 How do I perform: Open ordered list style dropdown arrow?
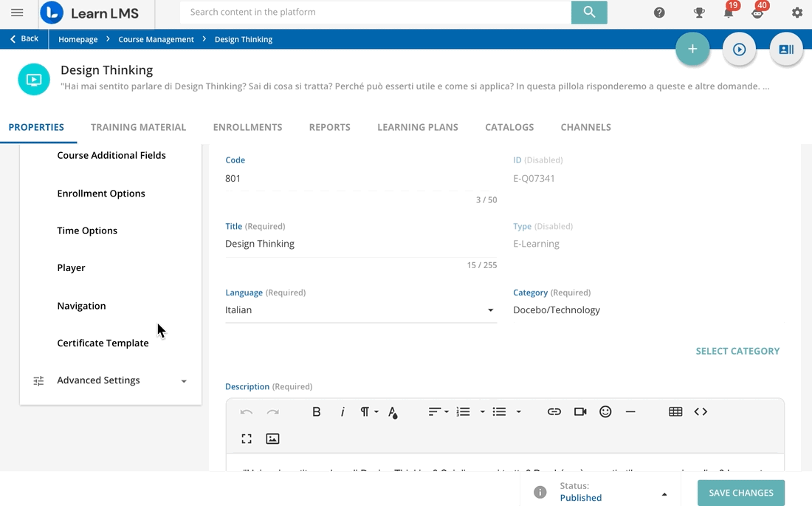click(482, 411)
